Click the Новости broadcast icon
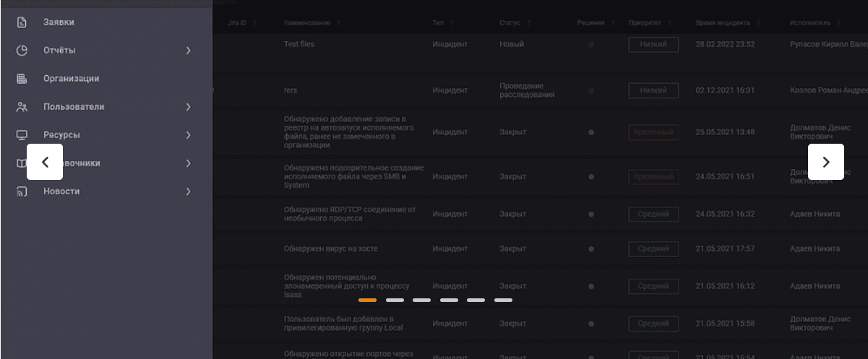The height and width of the screenshot is (359, 868). 22,191
